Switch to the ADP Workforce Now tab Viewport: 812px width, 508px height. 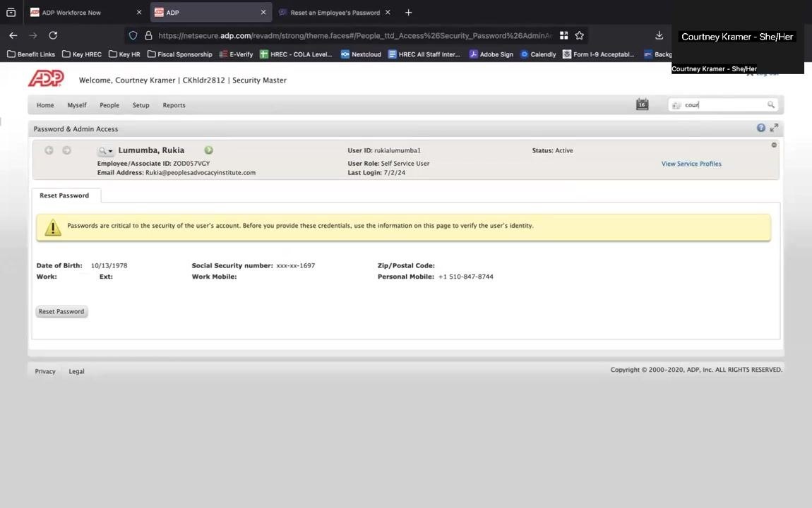coord(73,13)
